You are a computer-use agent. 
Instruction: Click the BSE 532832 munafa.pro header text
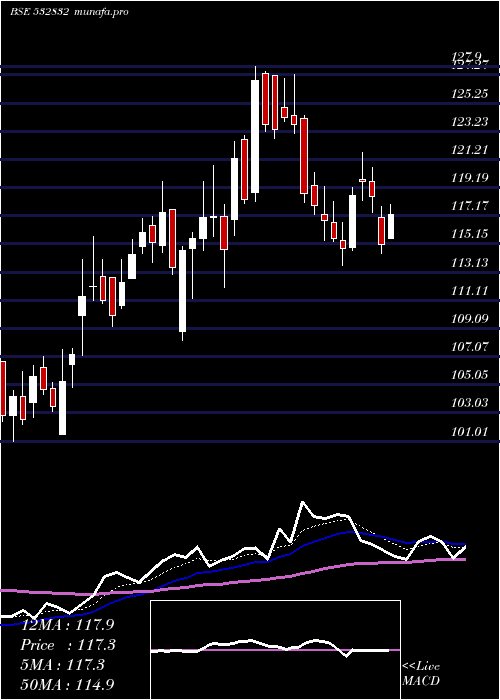tap(69, 12)
